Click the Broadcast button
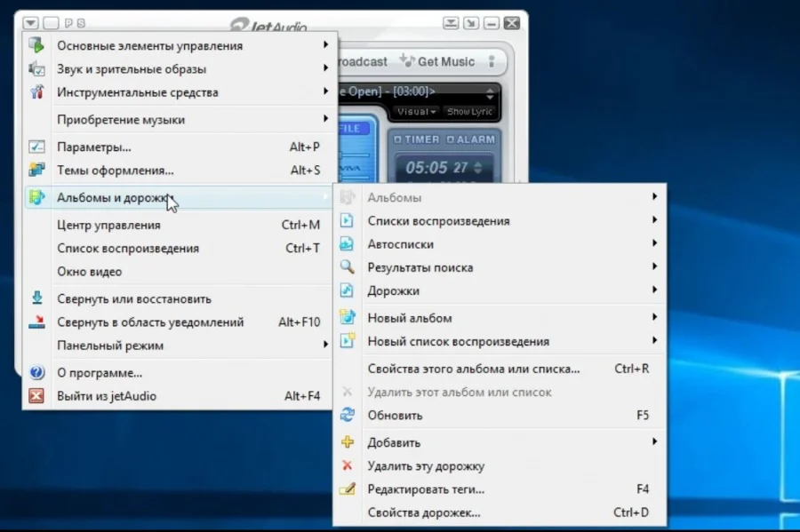The width and height of the screenshot is (800, 532). tap(363, 61)
